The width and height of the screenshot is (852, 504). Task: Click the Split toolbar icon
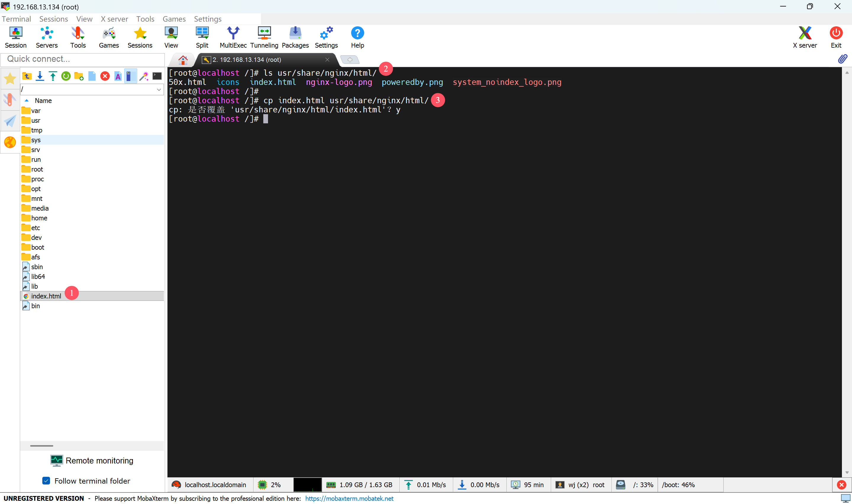pyautogui.click(x=202, y=37)
